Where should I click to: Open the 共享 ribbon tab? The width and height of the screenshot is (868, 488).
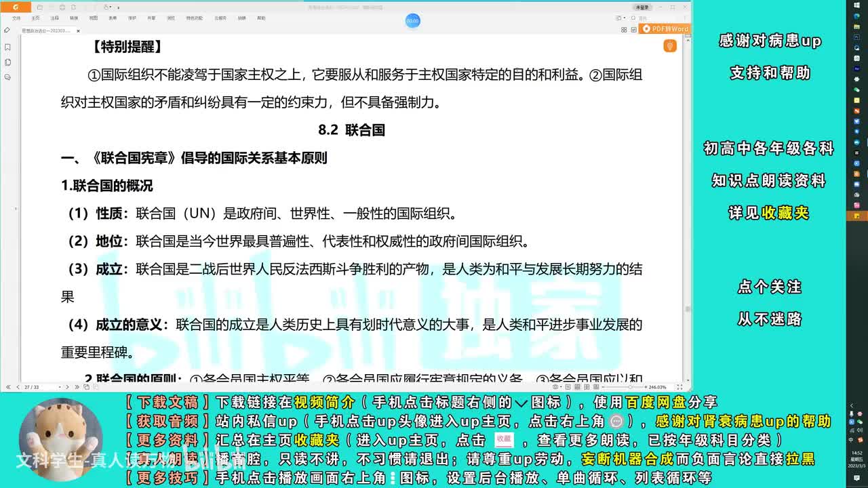(x=151, y=18)
